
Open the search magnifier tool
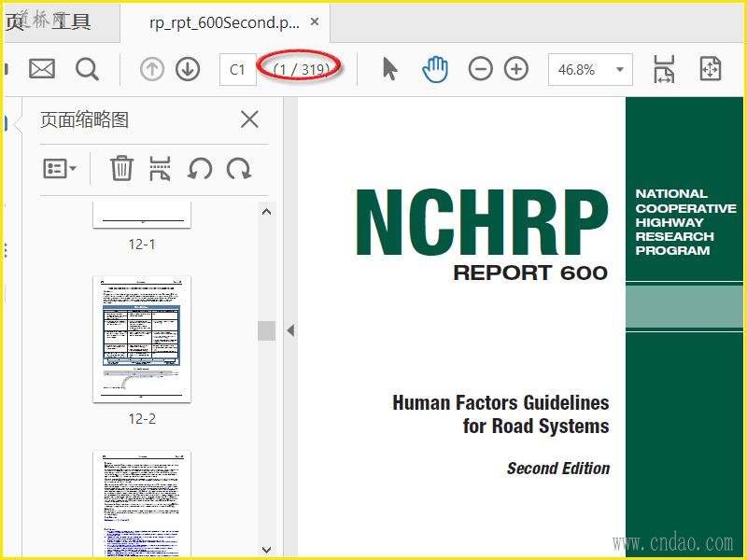click(87, 69)
